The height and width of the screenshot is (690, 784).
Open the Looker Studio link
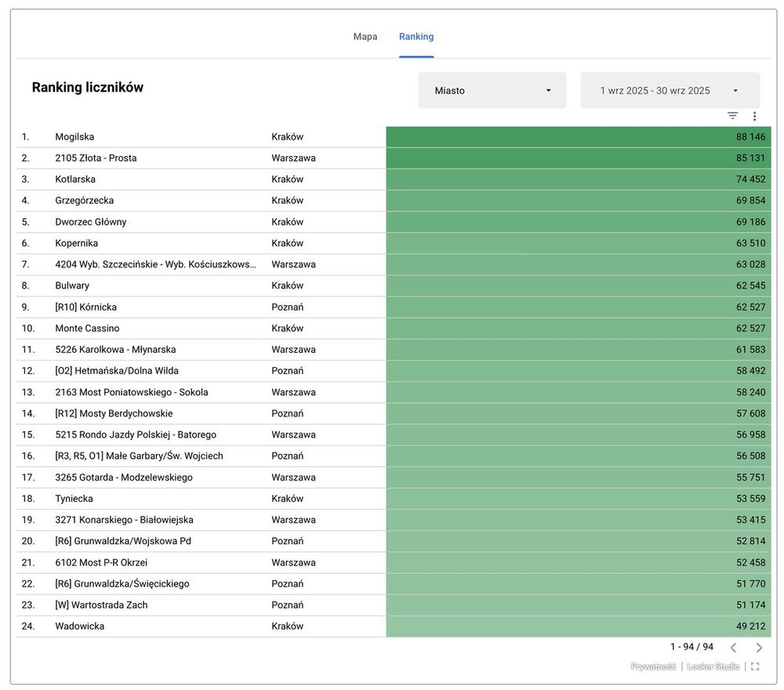[713, 666]
